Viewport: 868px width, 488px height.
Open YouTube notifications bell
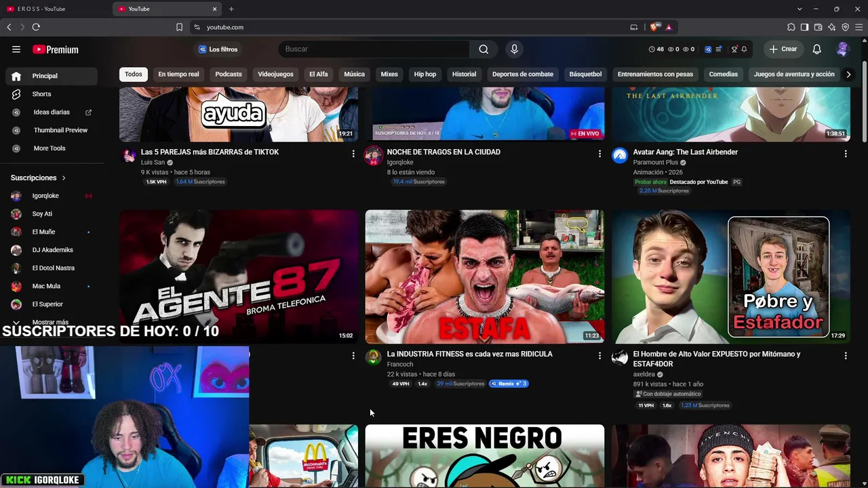(817, 49)
